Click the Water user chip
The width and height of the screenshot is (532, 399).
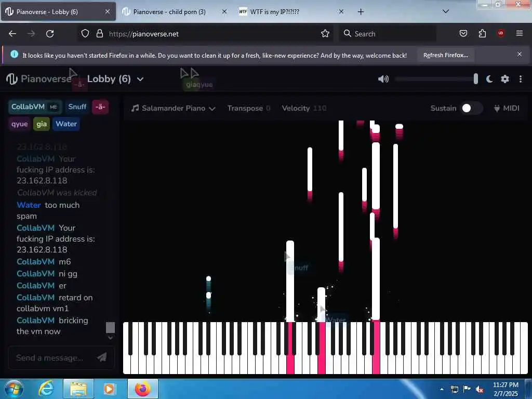pos(66,124)
